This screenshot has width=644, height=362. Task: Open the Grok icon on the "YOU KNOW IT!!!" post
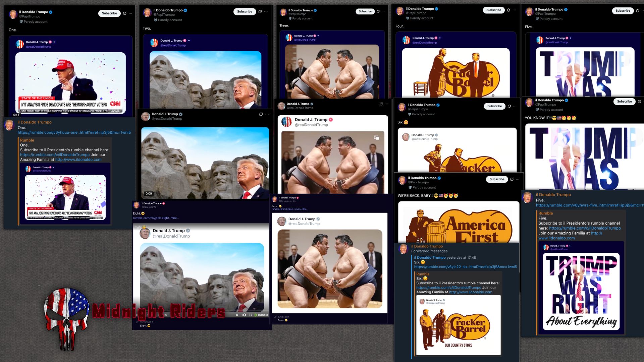[639, 102]
